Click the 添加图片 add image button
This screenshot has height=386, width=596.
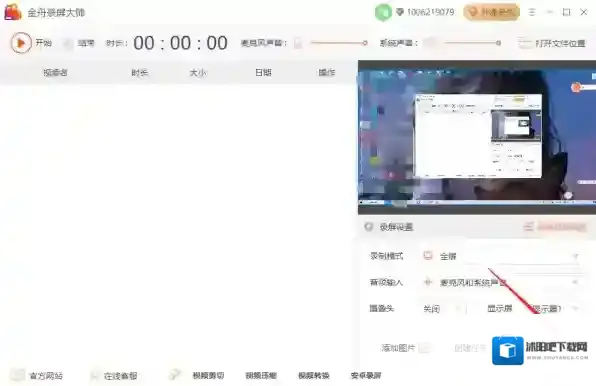pos(406,348)
